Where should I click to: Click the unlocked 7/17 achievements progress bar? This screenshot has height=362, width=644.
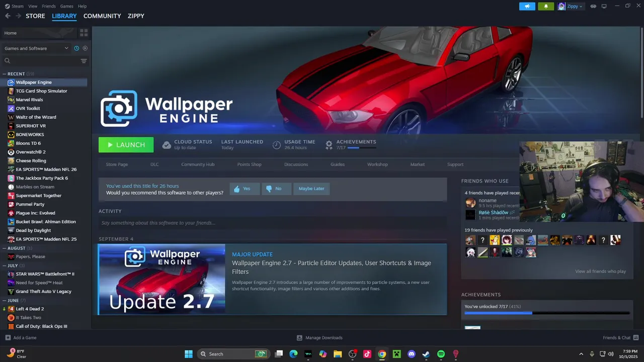[547, 313]
